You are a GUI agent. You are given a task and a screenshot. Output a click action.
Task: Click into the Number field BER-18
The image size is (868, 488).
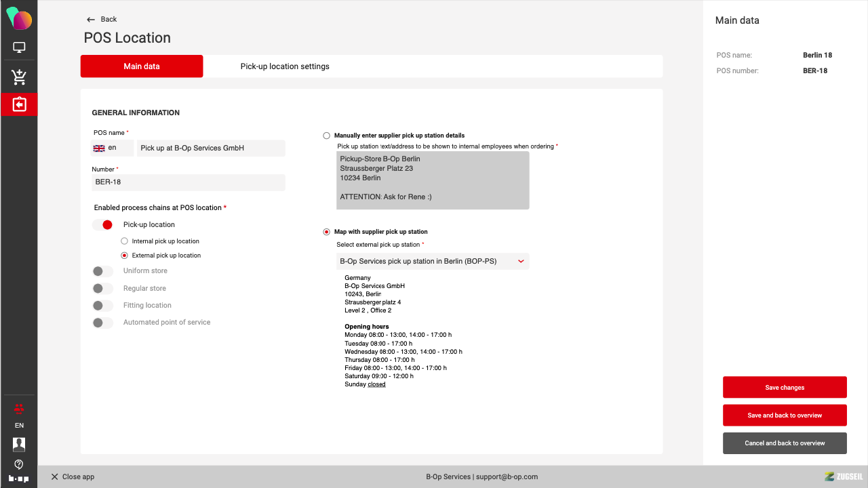(x=189, y=182)
